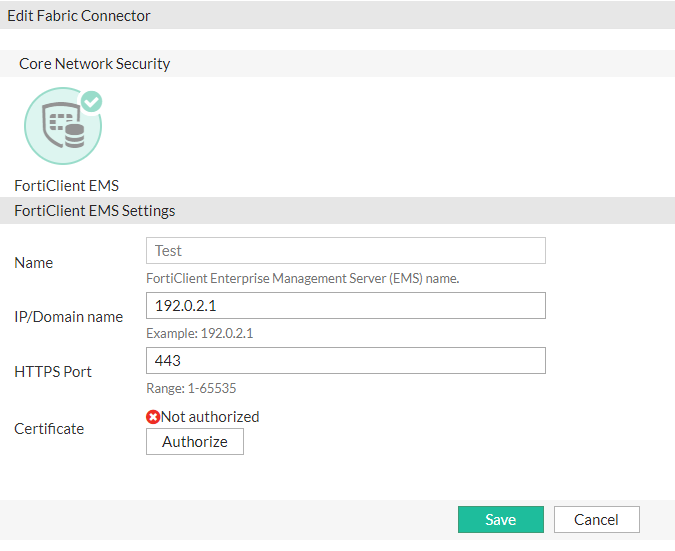The height and width of the screenshot is (551, 675).
Task: Click the Not authorized status text
Action: [210, 417]
